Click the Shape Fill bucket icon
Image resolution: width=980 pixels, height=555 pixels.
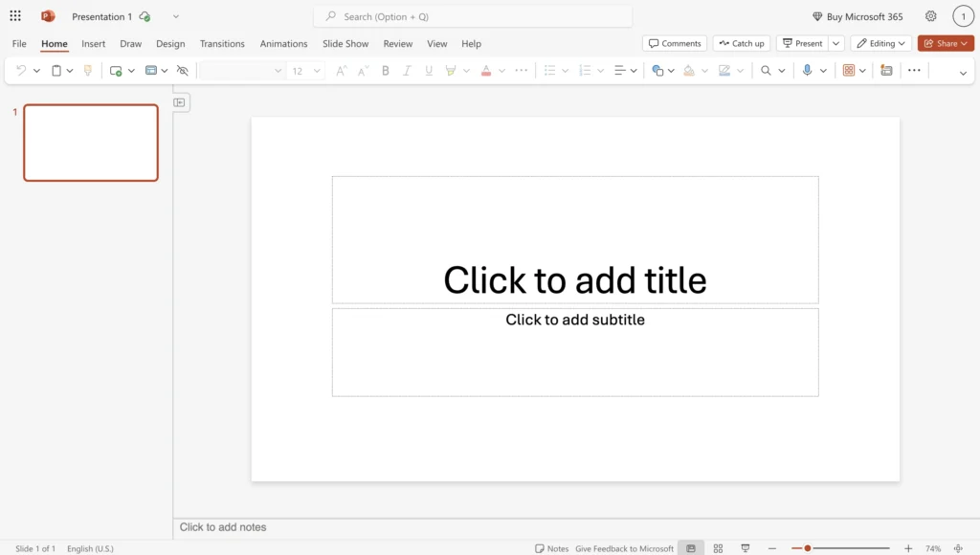tap(689, 71)
